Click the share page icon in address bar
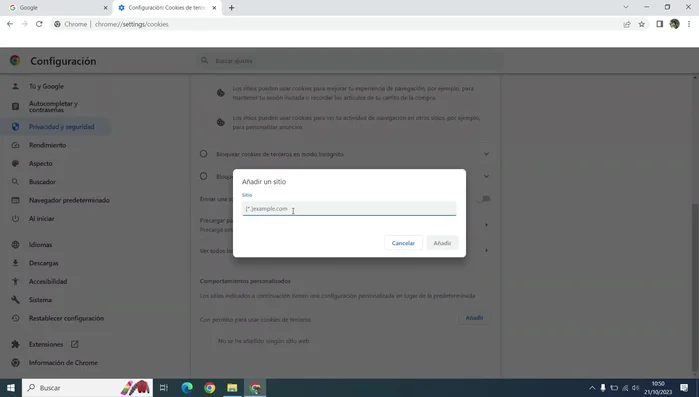This screenshot has height=397, width=699. (627, 24)
